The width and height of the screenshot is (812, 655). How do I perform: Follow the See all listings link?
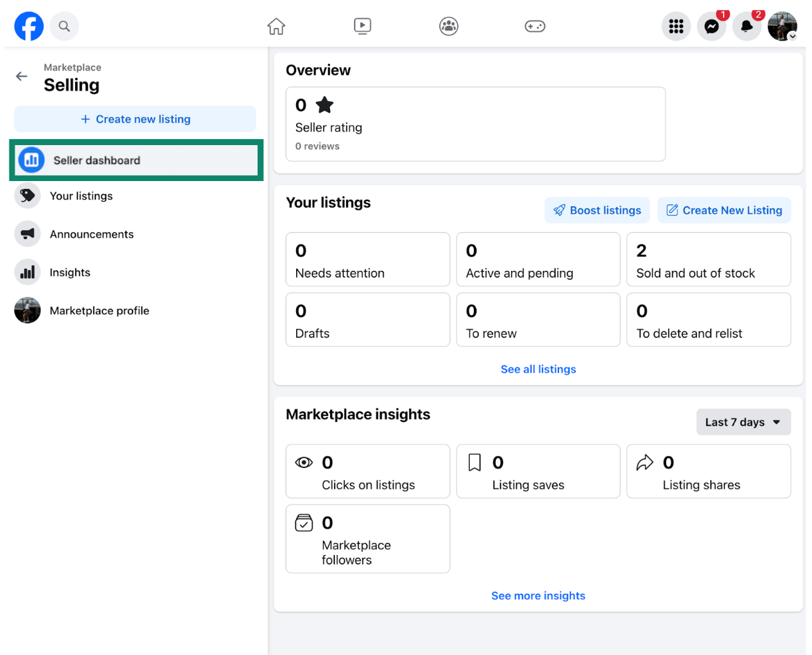[538, 369]
